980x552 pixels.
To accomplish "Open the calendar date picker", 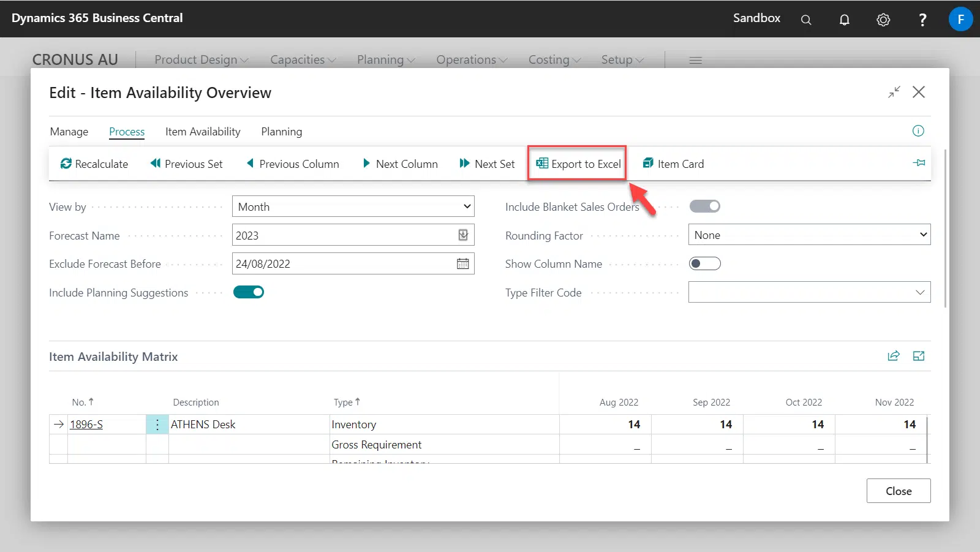I will pyautogui.click(x=463, y=263).
